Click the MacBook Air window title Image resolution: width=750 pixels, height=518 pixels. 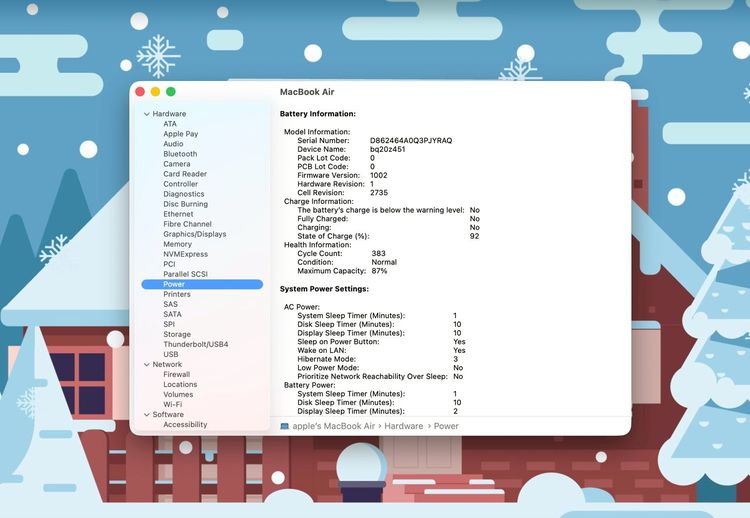307,92
